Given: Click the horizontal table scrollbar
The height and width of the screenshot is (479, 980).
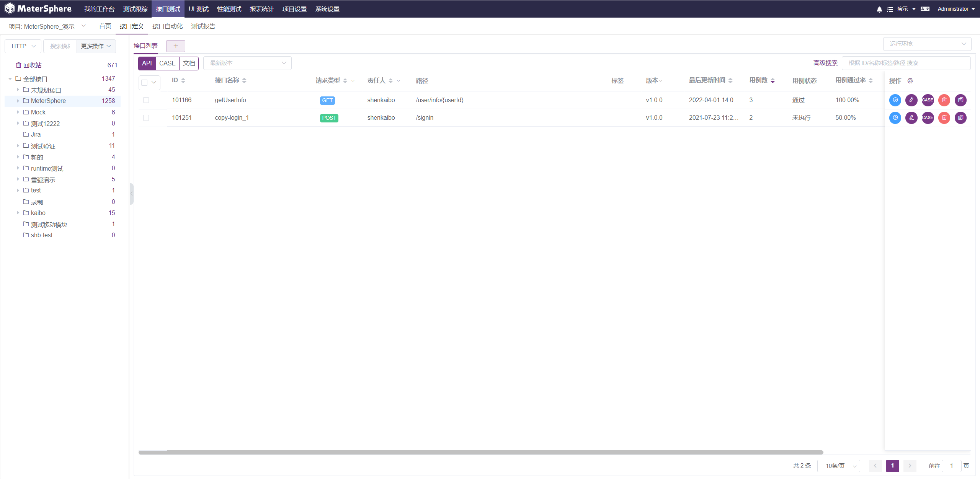Looking at the screenshot, I should tap(480, 452).
